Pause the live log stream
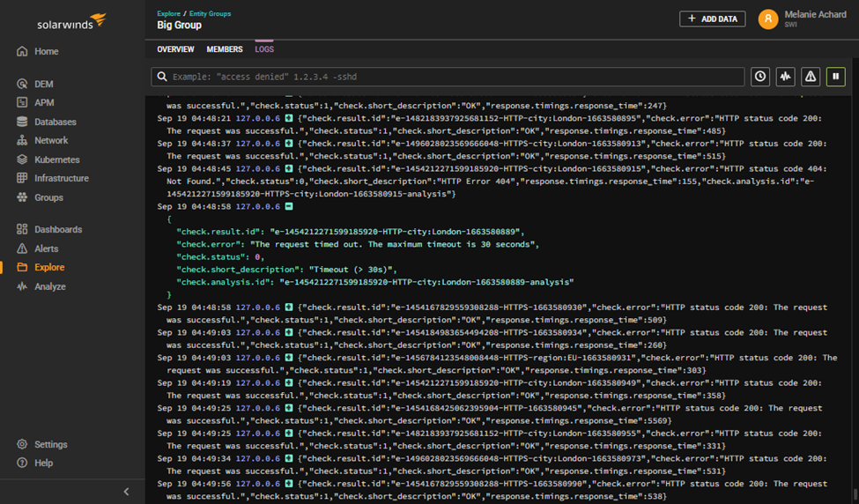The image size is (859, 504). (x=835, y=77)
